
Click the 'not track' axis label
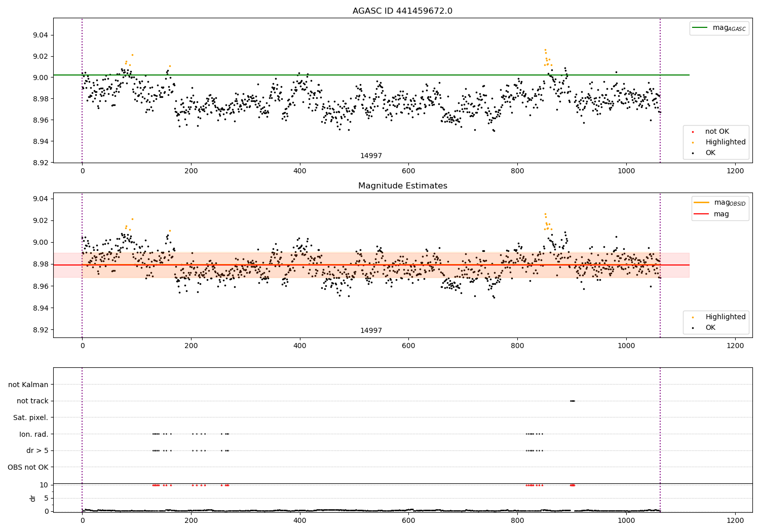point(32,401)
